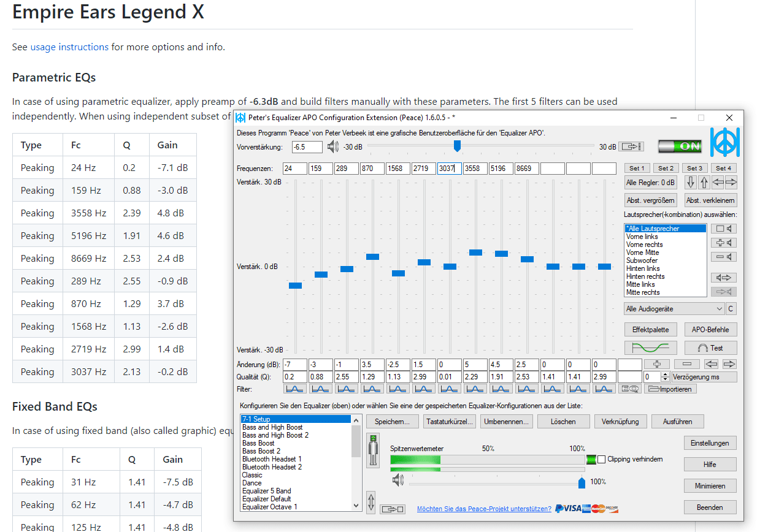Viewport: 768px width, 532px height.
Task: Click the Vorverstärkung value field
Action: pos(307,147)
